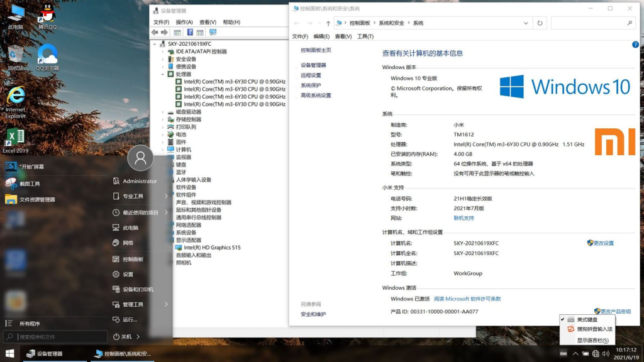Open 查看(V) menu in Device Manager
Image resolution: width=644 pixels, height=362 pixels.
coord(208,22)
